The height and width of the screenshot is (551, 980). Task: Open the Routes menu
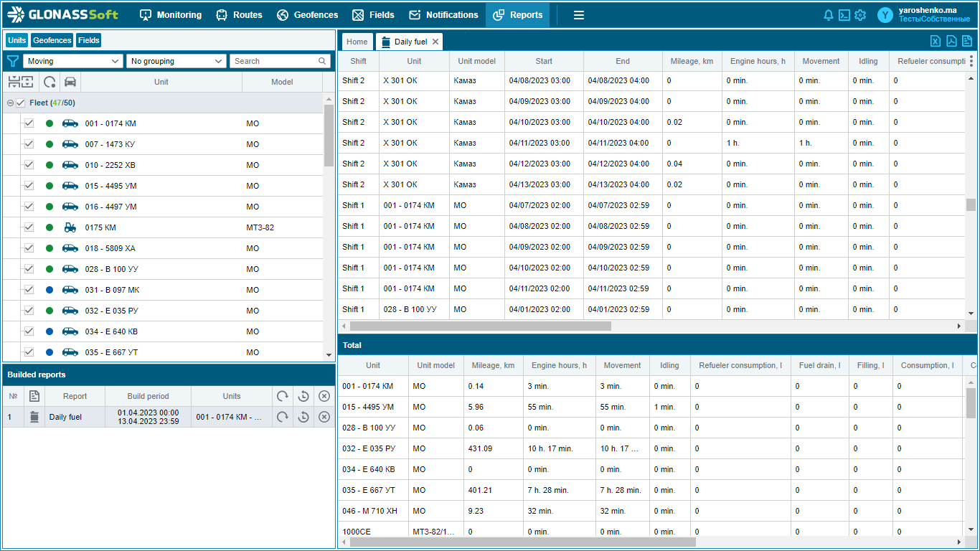coord(240,15)
